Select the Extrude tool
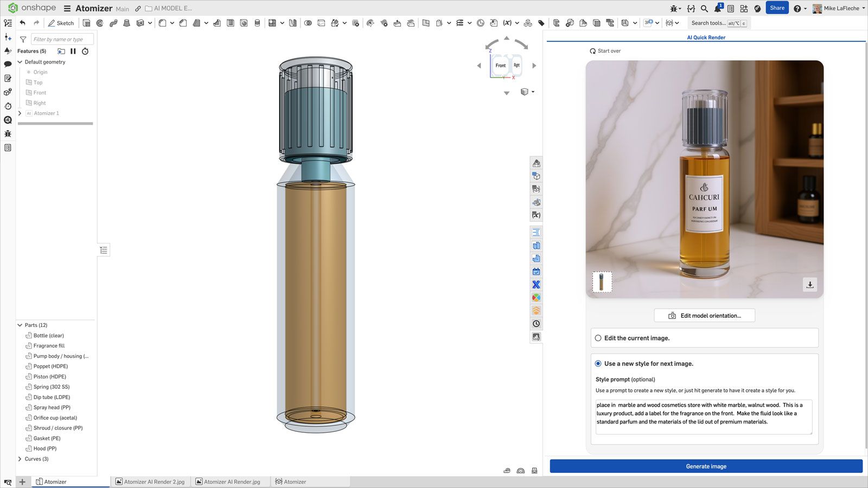This screenshot has height=488, width=868. (86, 23)
